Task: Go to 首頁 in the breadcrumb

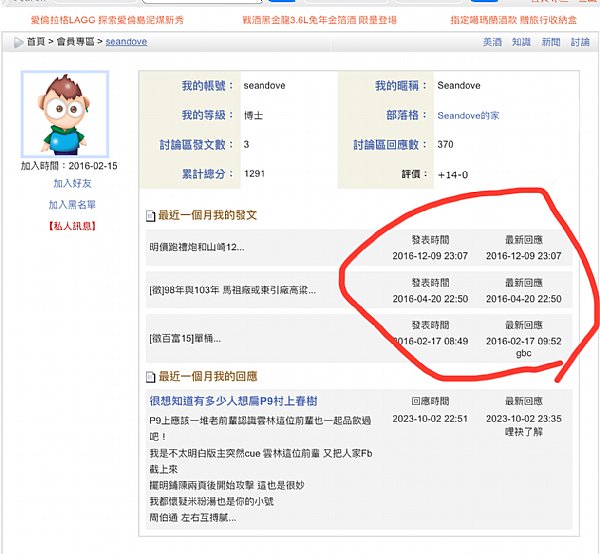Action: point(36,41)
